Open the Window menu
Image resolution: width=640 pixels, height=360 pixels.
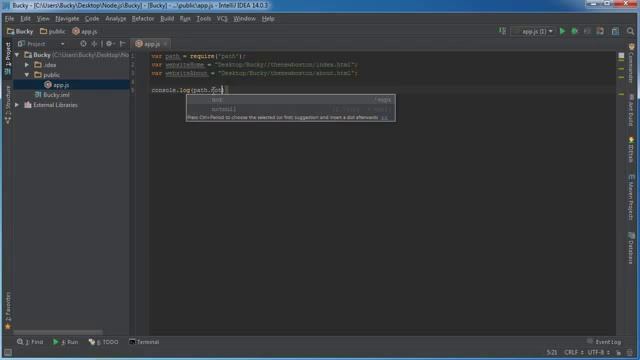[244, 19]
